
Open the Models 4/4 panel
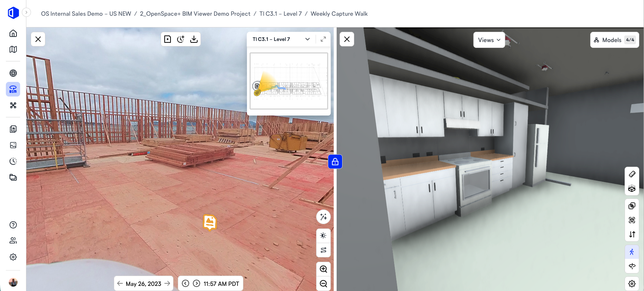[615, 40]
